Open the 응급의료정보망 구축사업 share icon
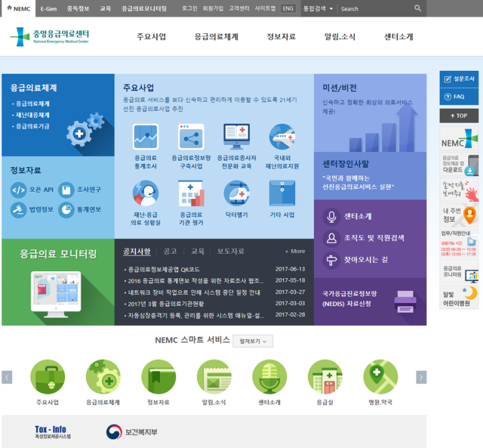 coord(191,137)
